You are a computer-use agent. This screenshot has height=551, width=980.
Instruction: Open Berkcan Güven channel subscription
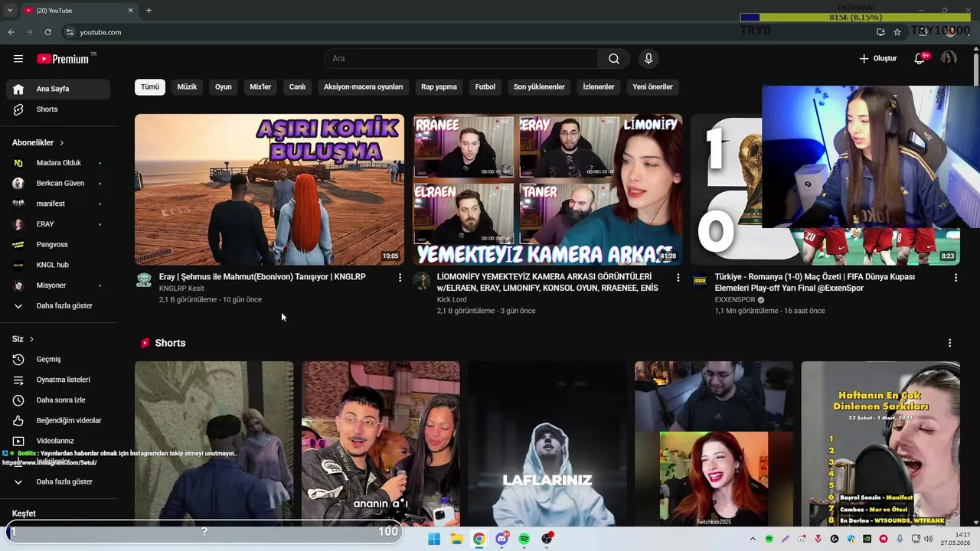pos(58,183)
